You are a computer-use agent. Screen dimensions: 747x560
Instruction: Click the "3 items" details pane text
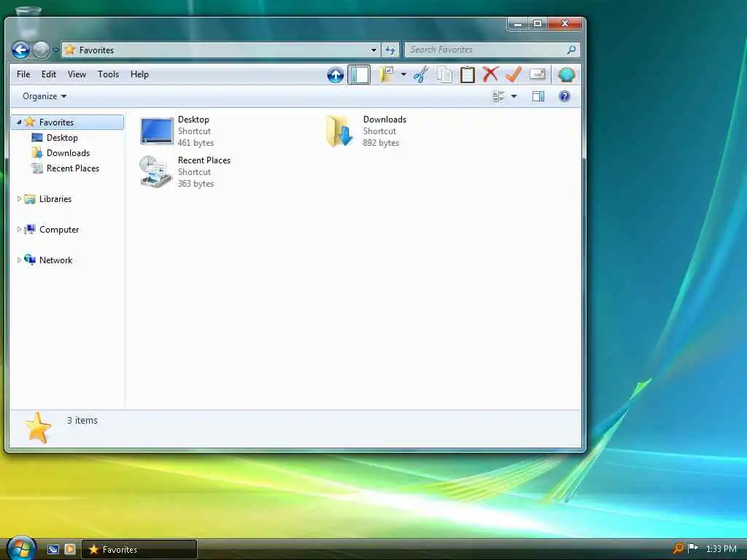(x=82, y=421)
